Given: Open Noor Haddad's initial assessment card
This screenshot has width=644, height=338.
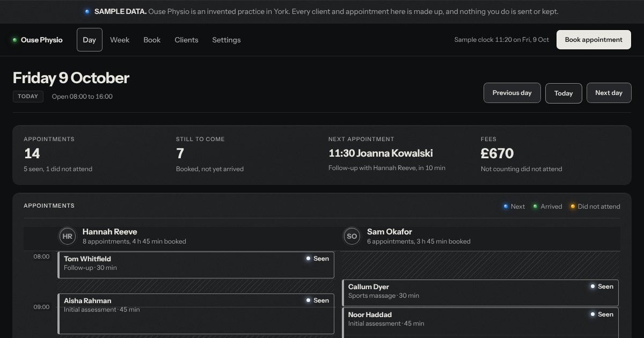Looking at the screenshot, I should point(480,322).
